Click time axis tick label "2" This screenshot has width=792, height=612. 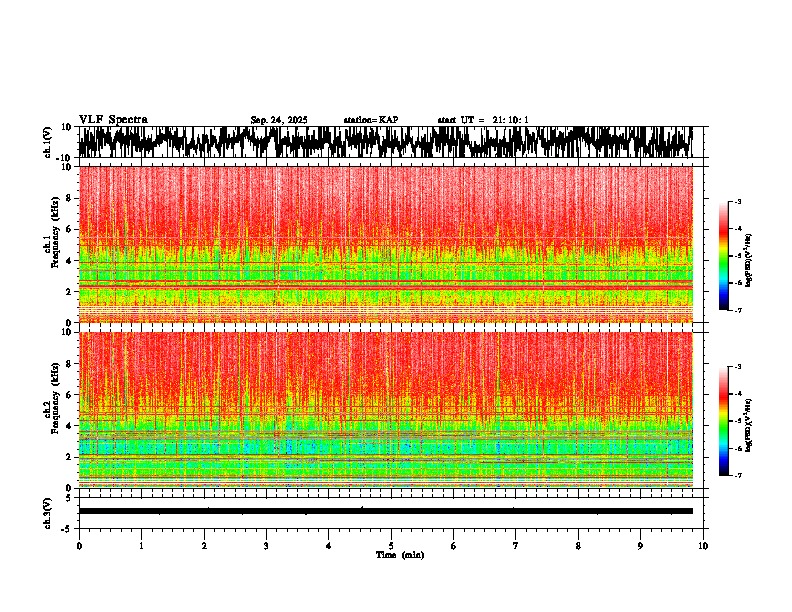point(204,546)
